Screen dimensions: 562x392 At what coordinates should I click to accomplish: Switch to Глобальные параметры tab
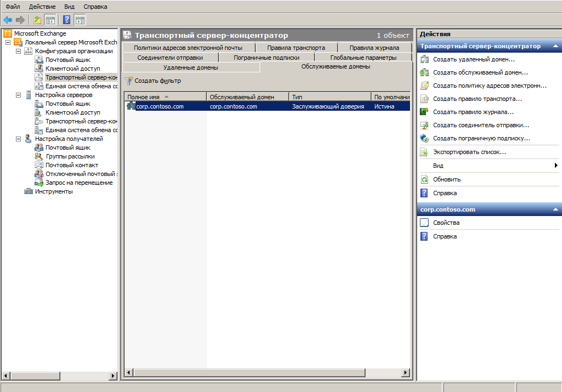pyautogui.click(x=363, y=58)
